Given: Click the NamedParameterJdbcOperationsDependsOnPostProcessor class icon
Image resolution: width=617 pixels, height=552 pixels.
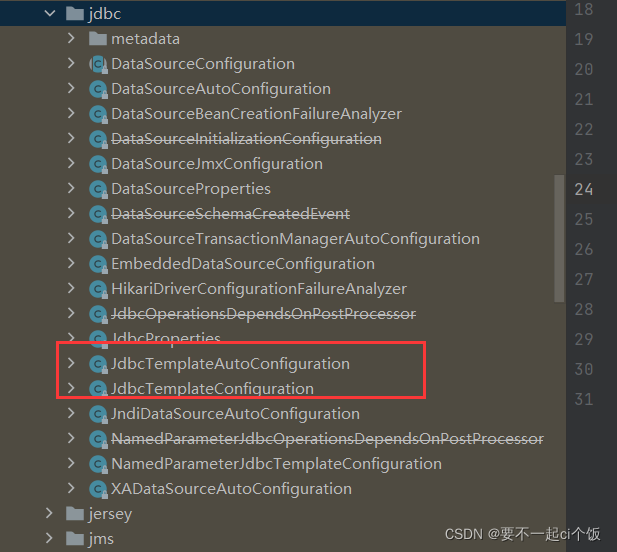Looking at the screenshot, I should 98,439.
